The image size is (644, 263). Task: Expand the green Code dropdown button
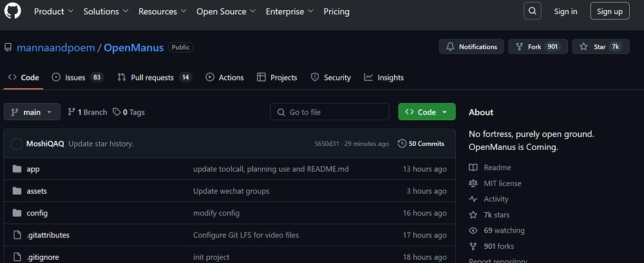point(426,112)
